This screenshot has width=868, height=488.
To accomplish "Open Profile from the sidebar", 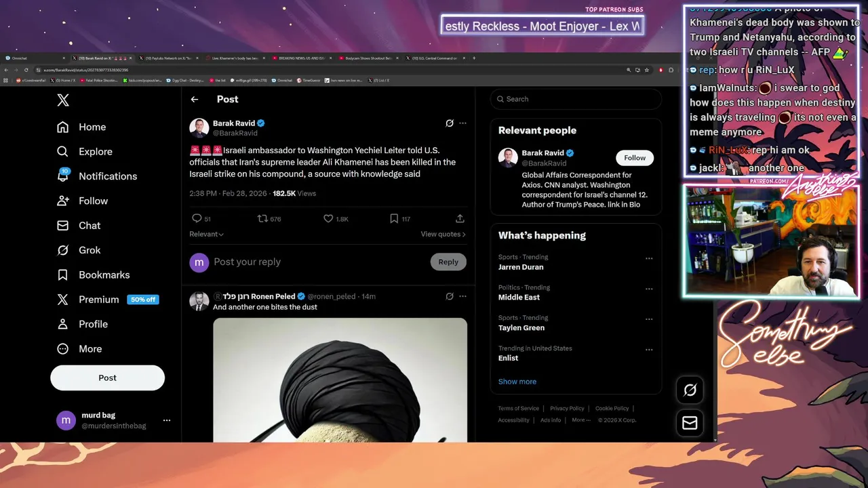I will (x=83, y=324).
